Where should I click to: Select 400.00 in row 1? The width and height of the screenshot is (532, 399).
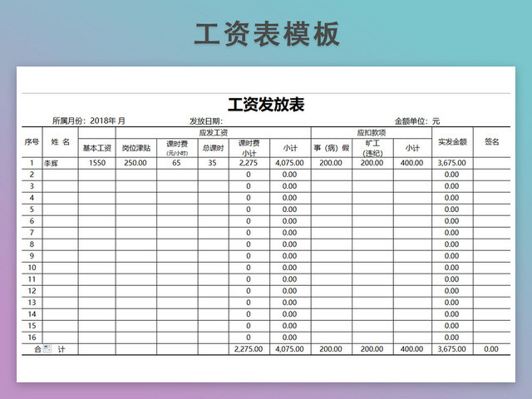412,163
